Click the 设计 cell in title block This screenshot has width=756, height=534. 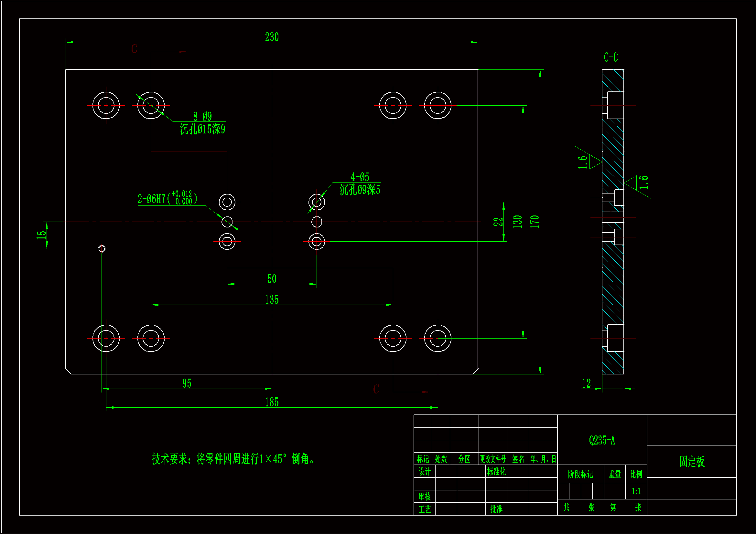click(x=424, y=471)
